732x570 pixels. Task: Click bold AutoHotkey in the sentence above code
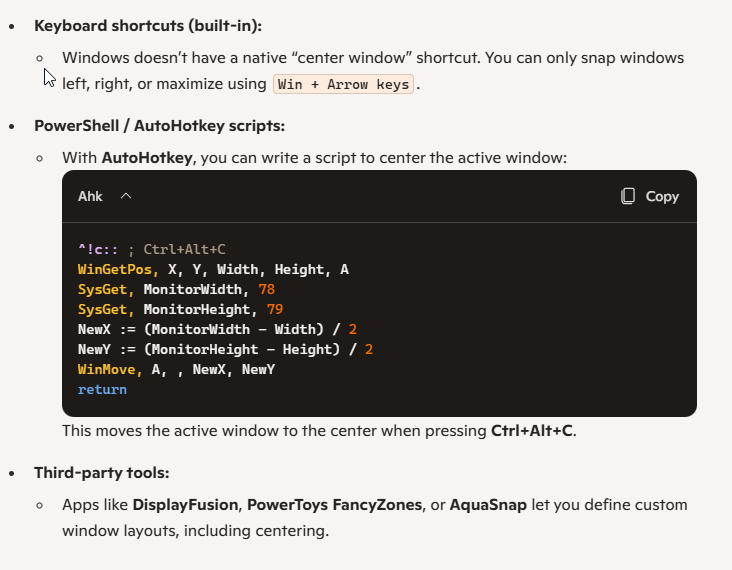pyautogui.click(x=147, y=158)
